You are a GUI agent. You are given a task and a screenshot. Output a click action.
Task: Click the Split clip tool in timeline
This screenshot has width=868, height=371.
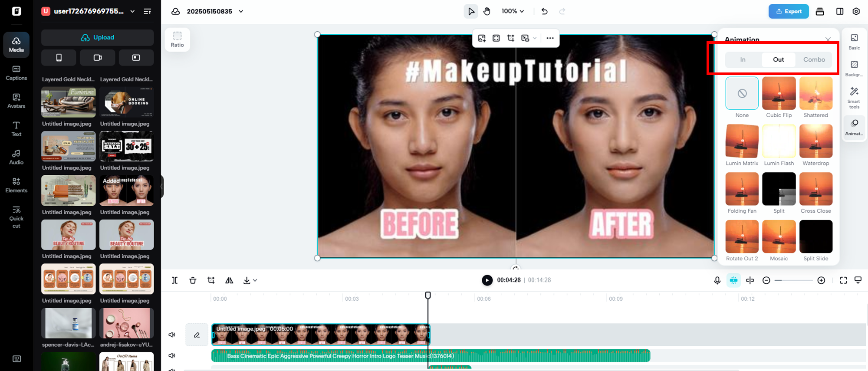click(174, 280)
